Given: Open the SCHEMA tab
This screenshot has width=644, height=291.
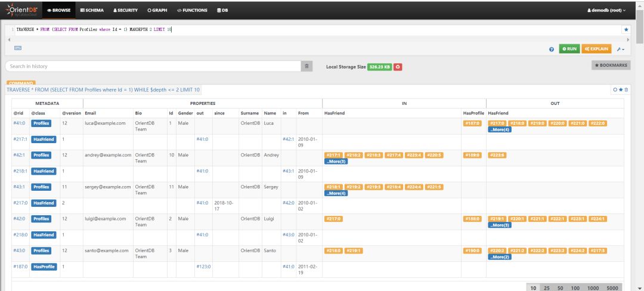Looking at the screenshot, I should [x=92, y=10].
